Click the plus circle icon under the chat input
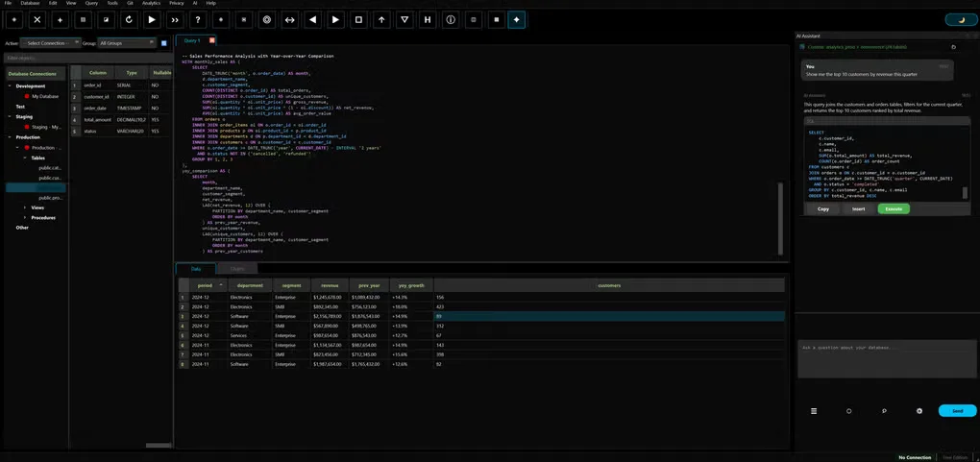The width and height of the screenshot is (980, 462). pos(919,411)
